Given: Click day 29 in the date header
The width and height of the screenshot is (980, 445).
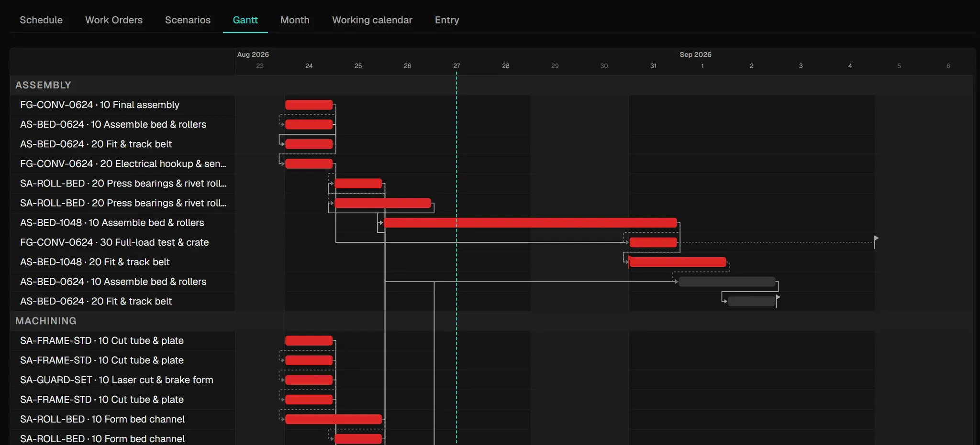Looking at the screenshot, I should (x=555, y=66).
